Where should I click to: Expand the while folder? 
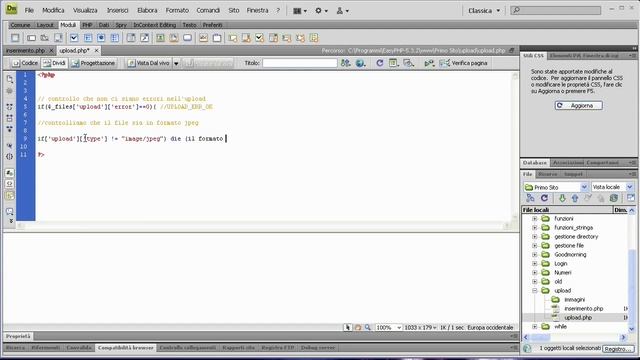pos(534,327)
